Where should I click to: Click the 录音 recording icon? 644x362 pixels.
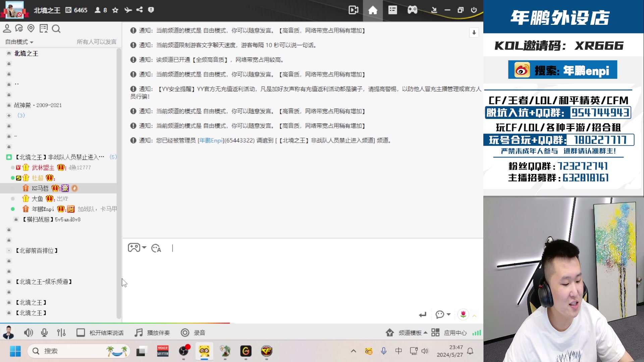(x=193, y=333)
